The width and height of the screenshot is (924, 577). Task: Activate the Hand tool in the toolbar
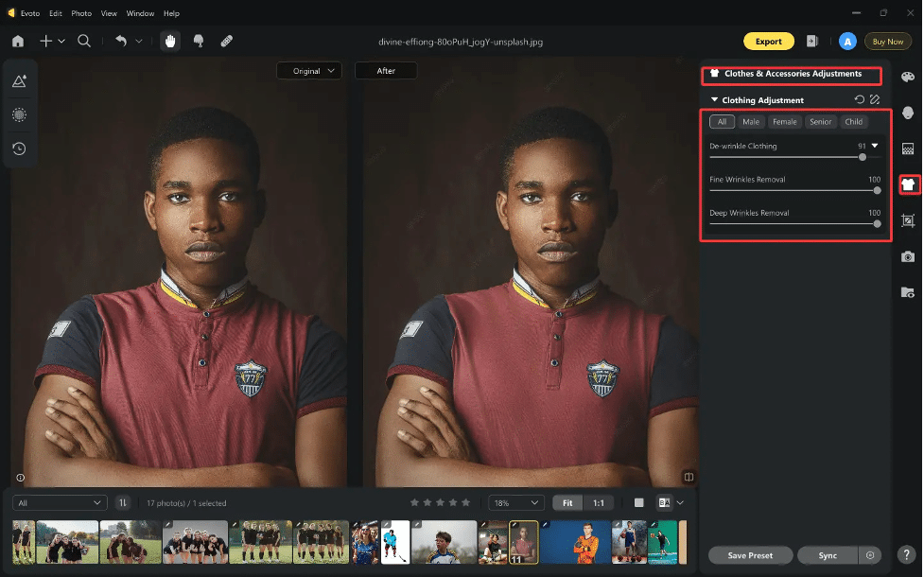click(170, 41)
